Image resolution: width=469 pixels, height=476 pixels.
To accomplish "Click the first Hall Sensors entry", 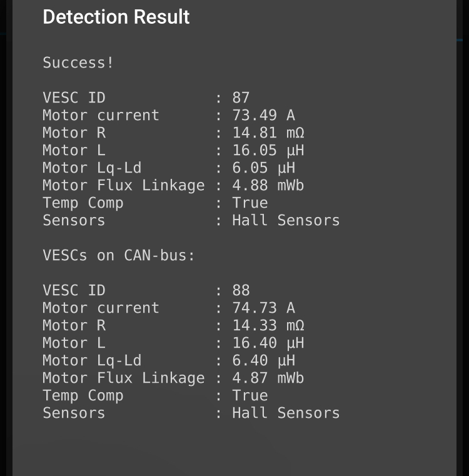I will (286, 220).
